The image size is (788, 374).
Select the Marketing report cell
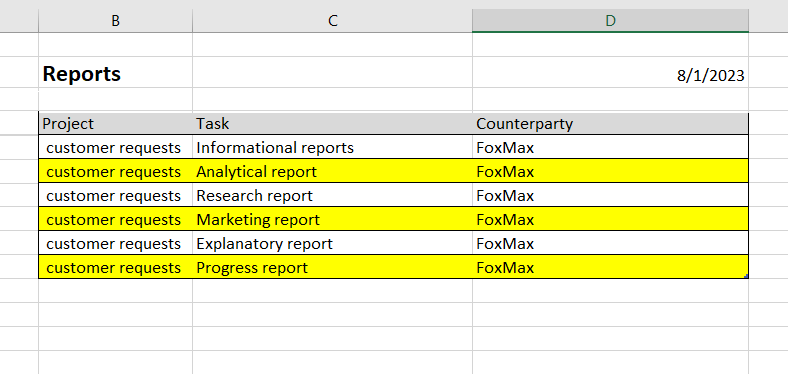click(x=332, y=219)
